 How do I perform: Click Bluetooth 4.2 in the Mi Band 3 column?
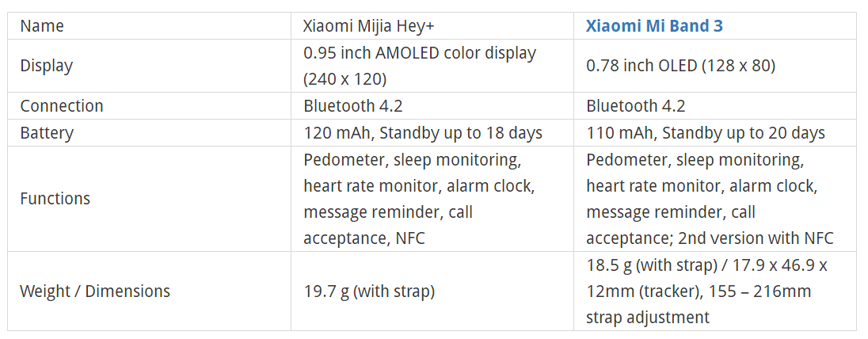tap(636, 106)
